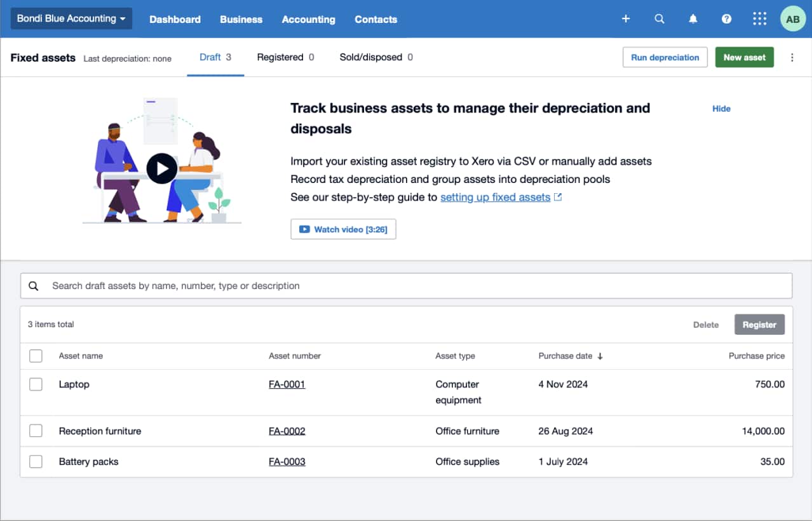Select the Reception furniture checkbox
This screenshot has height=521, width=812.
click(x=36, y=431)
